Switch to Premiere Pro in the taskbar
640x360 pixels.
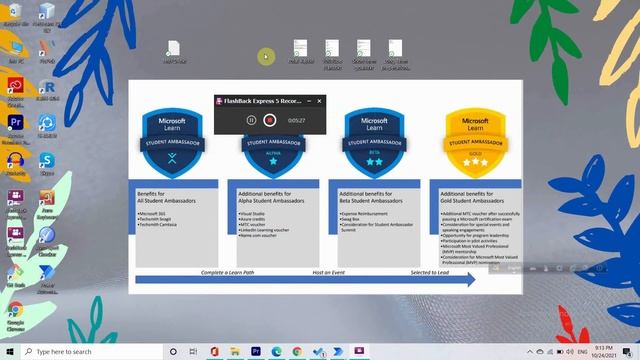pos(256,351)
